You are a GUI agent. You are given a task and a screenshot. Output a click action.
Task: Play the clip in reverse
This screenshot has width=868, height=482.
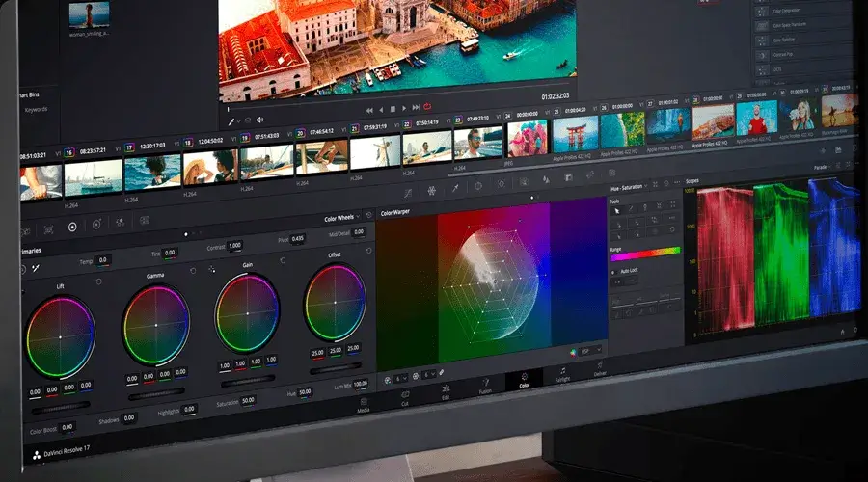tap(381, 110)
